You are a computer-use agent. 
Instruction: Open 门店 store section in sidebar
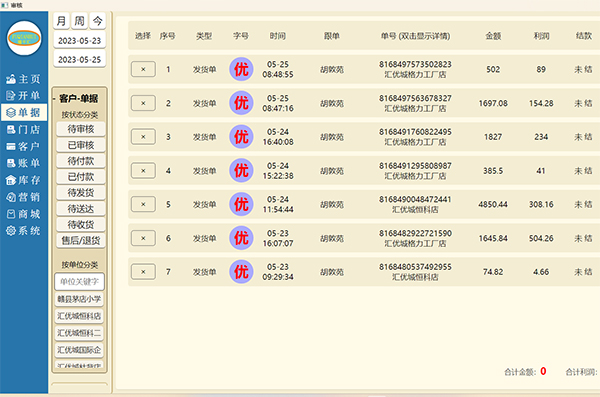tap(23, 129)
